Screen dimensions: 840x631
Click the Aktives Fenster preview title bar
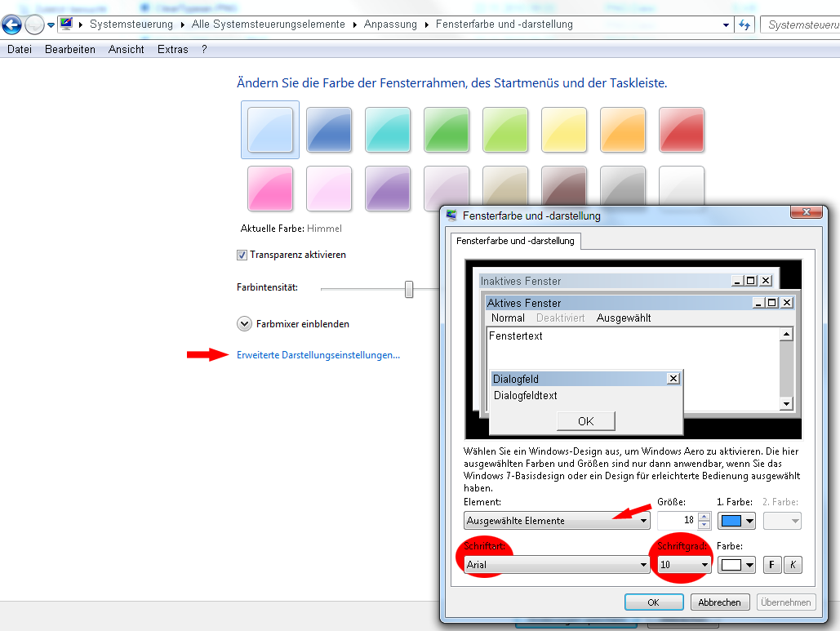[x=640, y=303]
